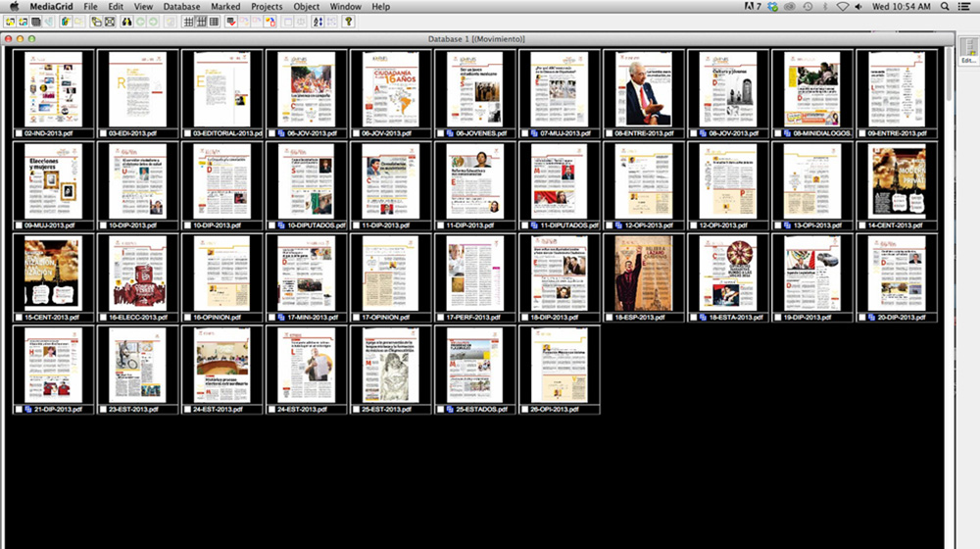Open the Projects menu
The image size is (980, 549).
[267, 7]
